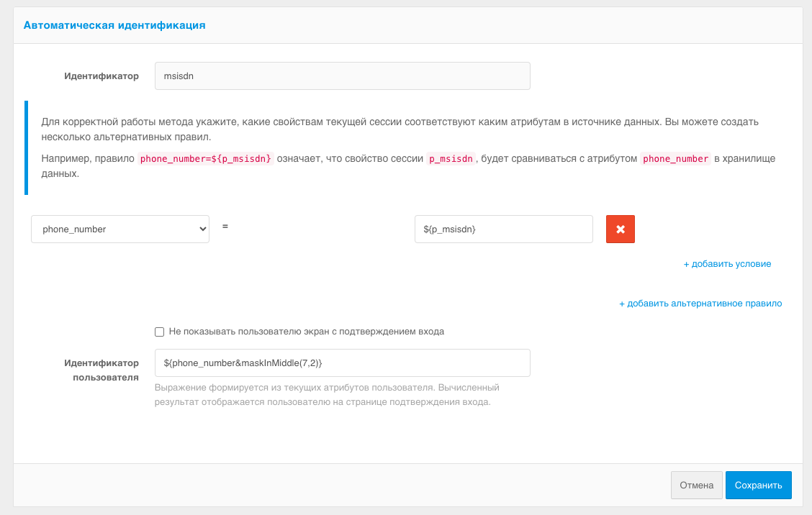
Task: Click the '+ добавить условие' link
Action: (x=727, y=264)
